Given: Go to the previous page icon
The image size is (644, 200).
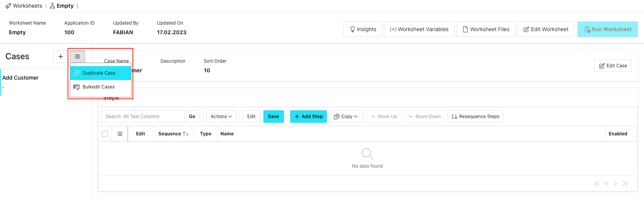Looking at the screenshot, I should (606, 183).
